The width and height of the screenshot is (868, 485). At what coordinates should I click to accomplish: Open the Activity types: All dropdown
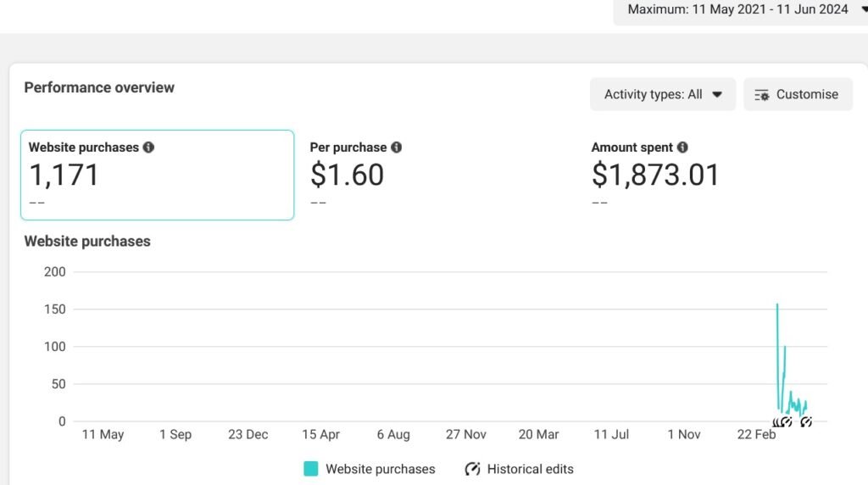pos(663,95)
